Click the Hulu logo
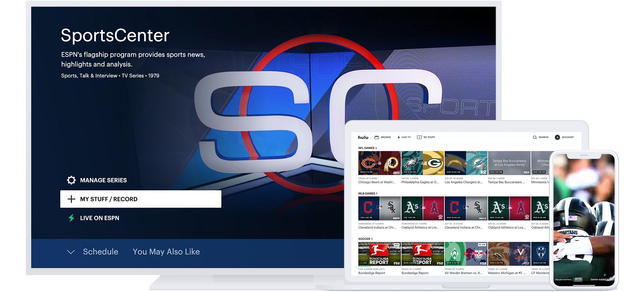 coord(363,137)
